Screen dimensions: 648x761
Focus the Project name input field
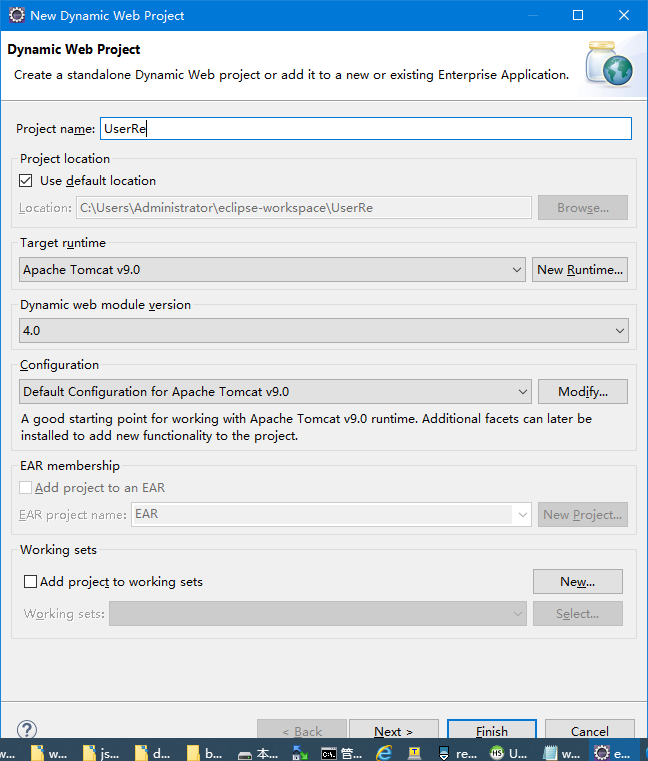pos(366,129)
